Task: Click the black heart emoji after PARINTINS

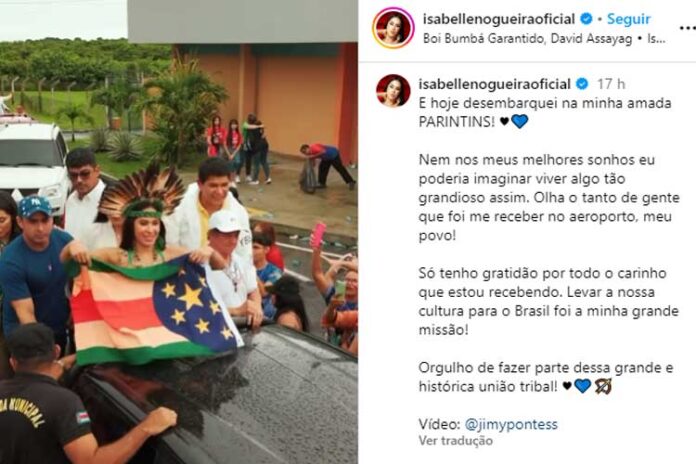Action: pos(504,121)
